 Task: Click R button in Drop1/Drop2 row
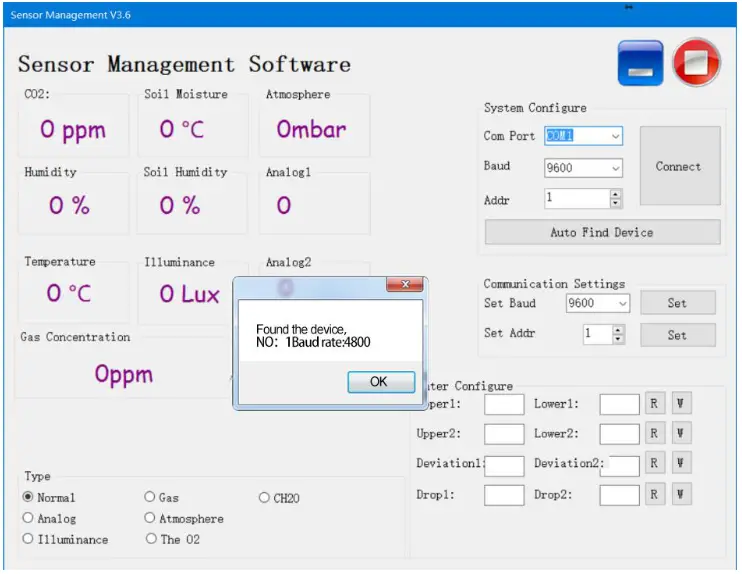point(655,494)
